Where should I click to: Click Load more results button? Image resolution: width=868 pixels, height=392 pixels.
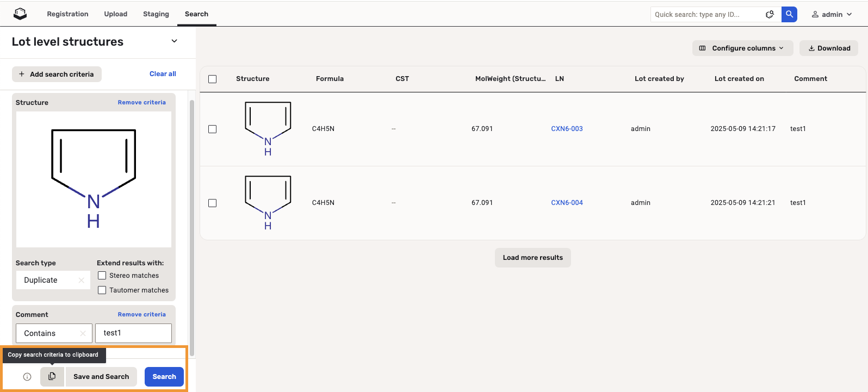[532, 258]
